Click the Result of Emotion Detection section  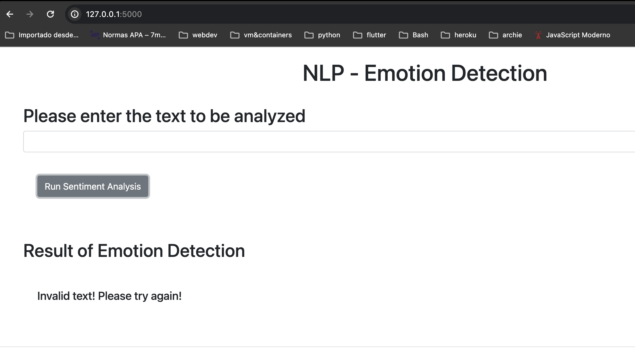(x=134, y=251)
